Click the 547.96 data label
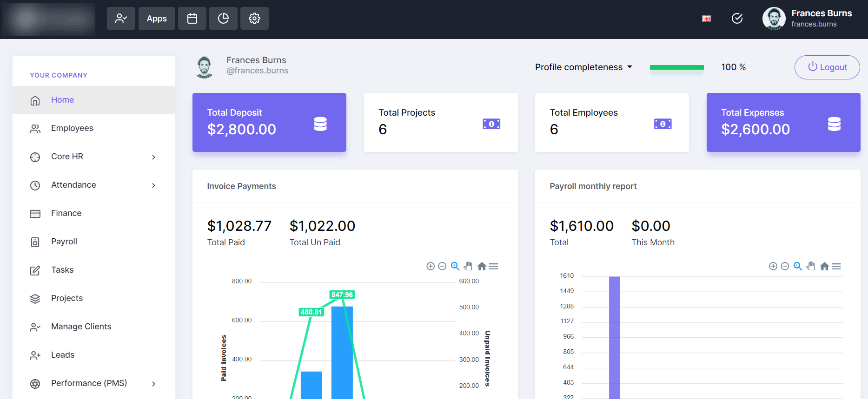This screenshot has height=399, width=868. 342,294
